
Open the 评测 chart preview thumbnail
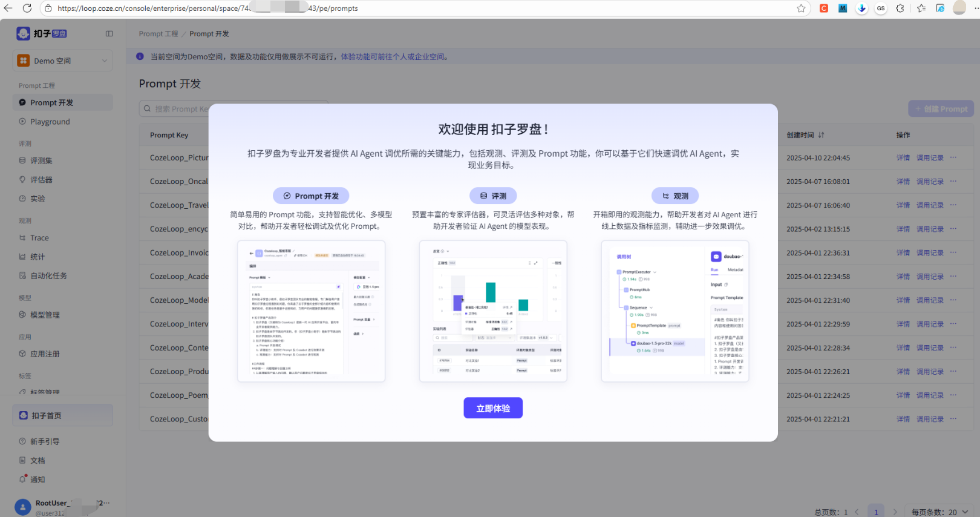493,311
